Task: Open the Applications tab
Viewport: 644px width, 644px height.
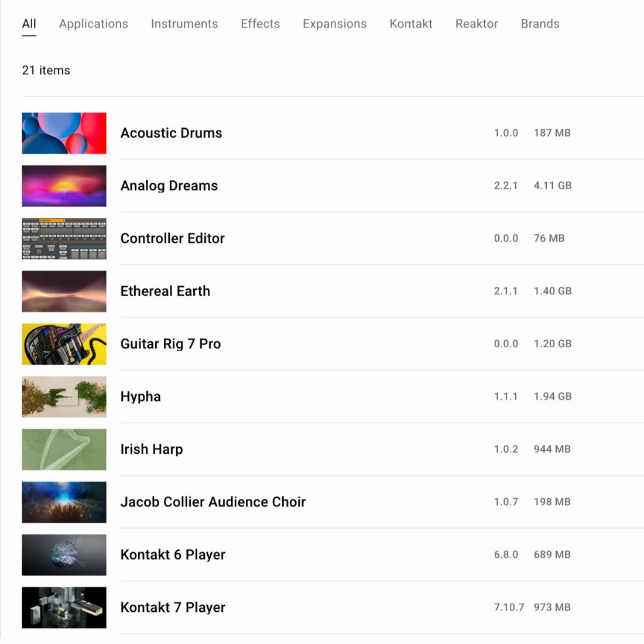Action: pos(94,24)
